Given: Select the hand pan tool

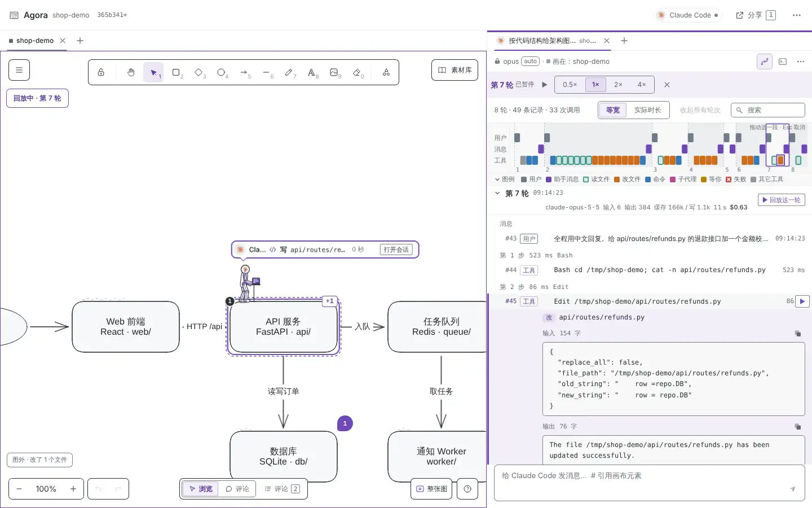Looking at the screenshot, I should (x=131, y=72).
